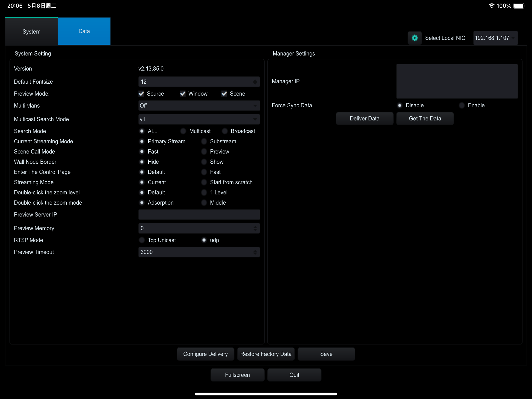Select Default zoom level radio

142,192
